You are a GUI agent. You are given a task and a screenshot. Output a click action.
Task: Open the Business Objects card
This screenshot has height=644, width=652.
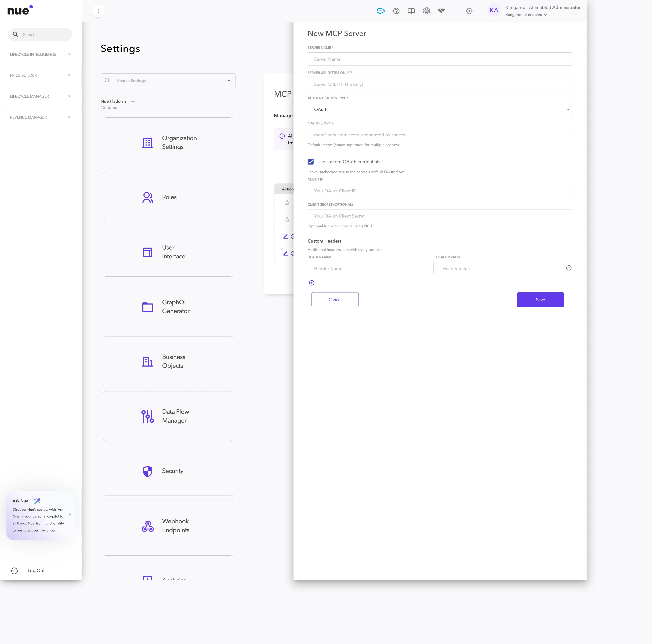168,361
